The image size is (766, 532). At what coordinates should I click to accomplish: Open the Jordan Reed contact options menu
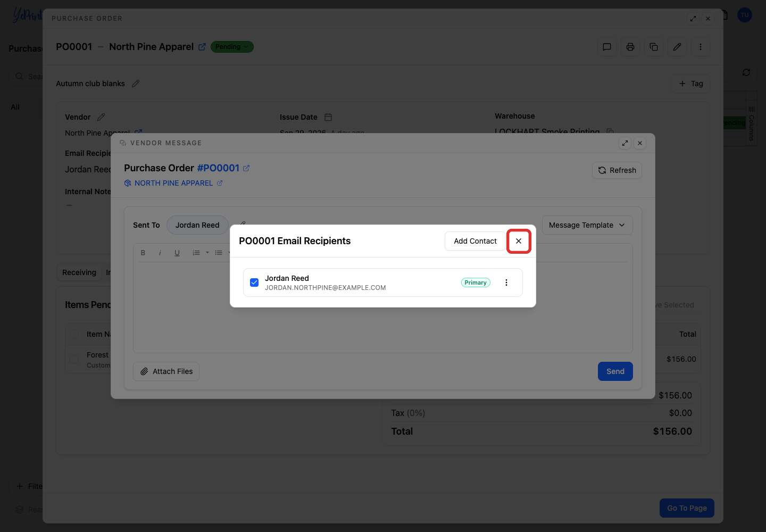tap(506, 282)
